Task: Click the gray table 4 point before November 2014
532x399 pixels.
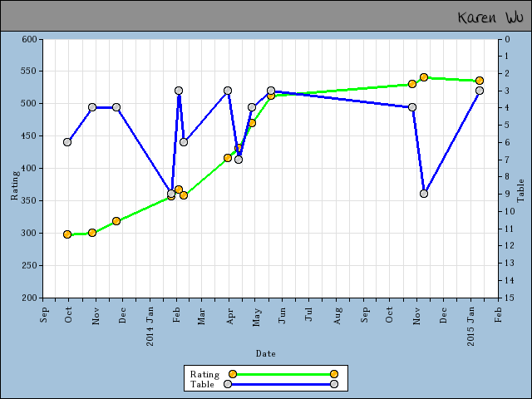Action: pos(412,107)
